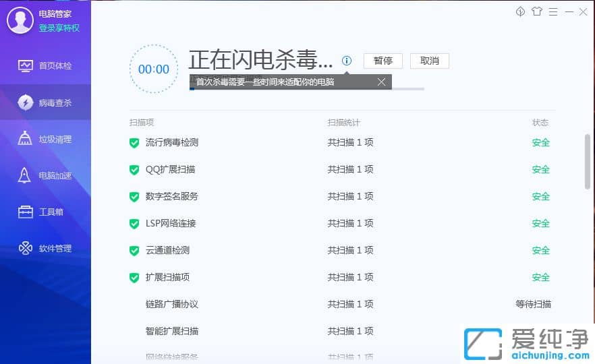595x364 pixels.
Task: Open the 首页体检 sidebar tab
Action: 46,66
